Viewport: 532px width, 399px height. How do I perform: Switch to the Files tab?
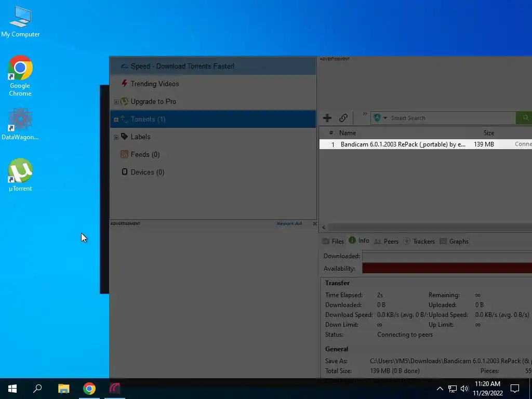point(333,241)
